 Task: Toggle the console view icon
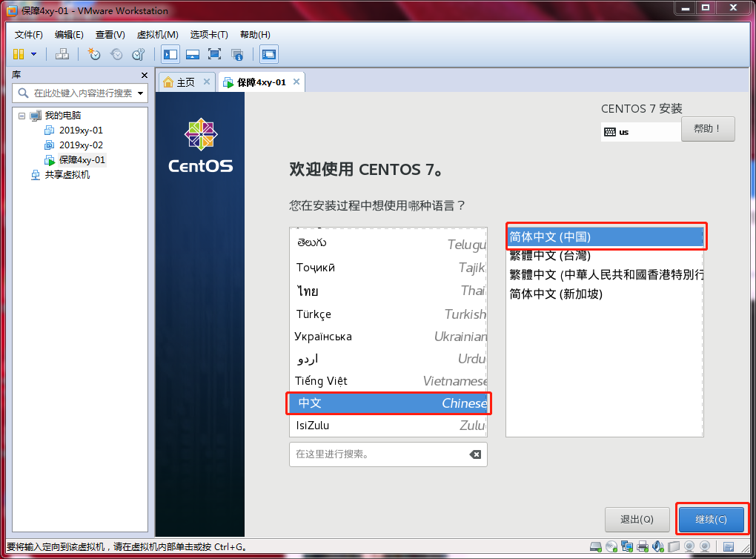coord(269,54)
